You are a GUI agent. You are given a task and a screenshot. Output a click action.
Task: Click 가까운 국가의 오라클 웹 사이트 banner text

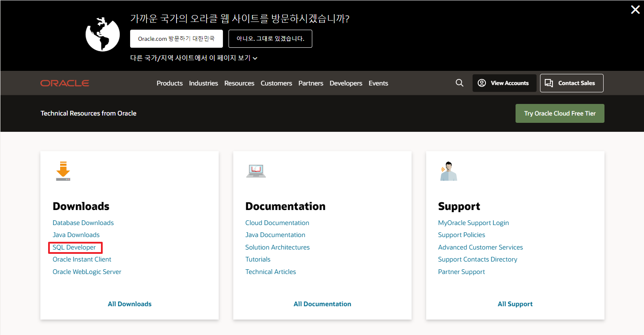coord(239,19)
